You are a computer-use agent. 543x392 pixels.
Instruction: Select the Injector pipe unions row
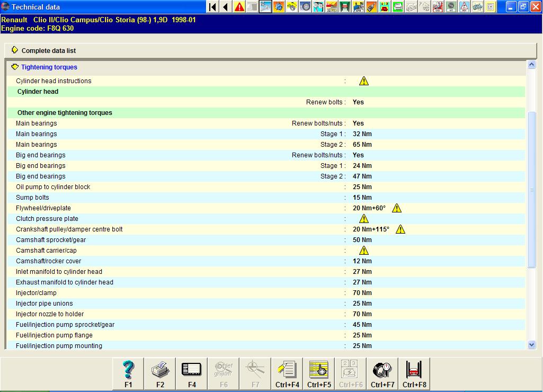[266, 304]
